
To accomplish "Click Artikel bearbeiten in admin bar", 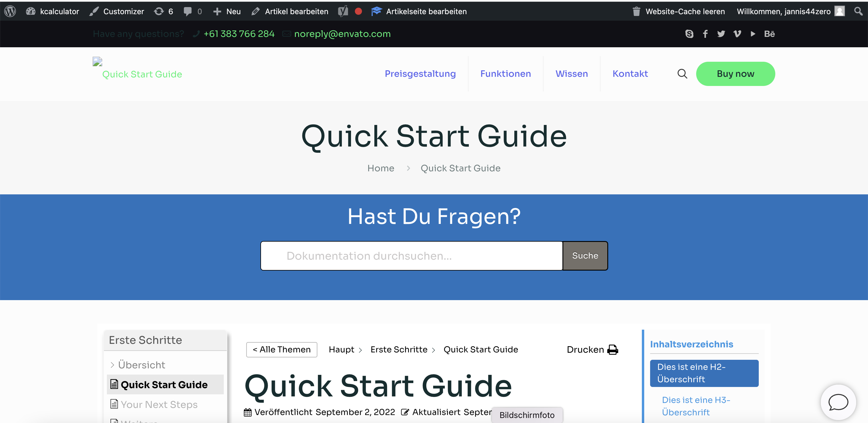I will [x=290, y=12].
